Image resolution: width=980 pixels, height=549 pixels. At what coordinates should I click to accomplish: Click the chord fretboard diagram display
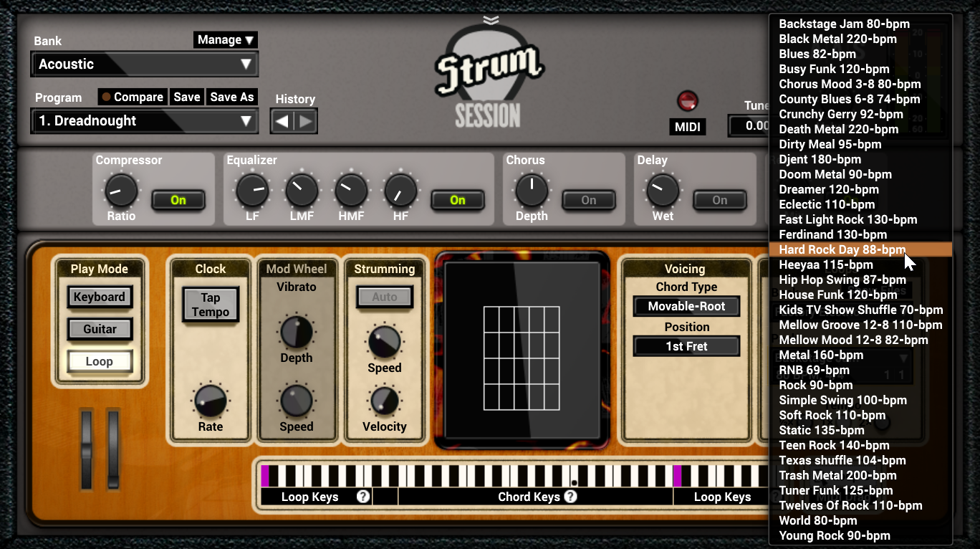[x=522, y=350]
